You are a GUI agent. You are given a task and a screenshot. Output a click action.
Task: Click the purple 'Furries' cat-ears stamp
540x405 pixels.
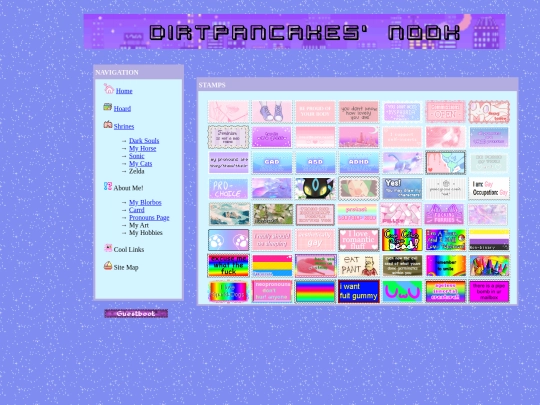(445, 214)
